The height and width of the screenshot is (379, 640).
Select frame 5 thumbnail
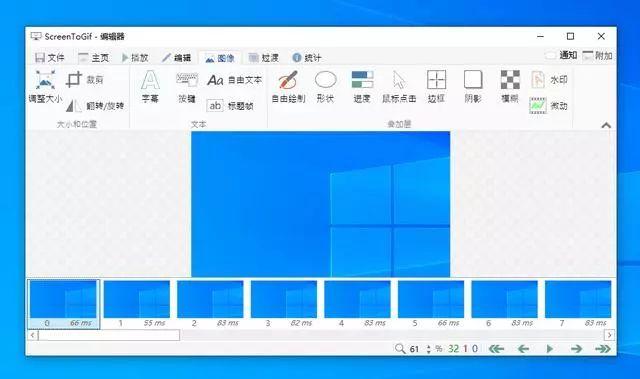[x=431, y=304]
